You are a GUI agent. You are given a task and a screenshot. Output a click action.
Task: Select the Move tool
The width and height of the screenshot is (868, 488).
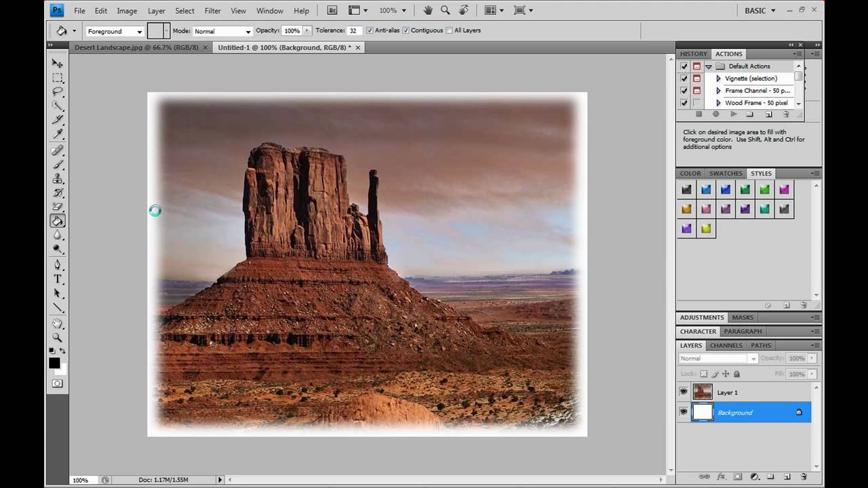point(58,63)
